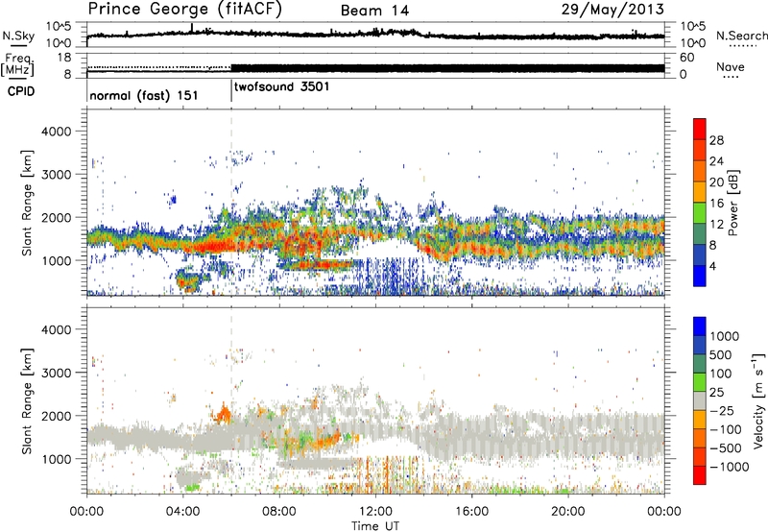Click the dashed CPID change line in power panel
This screenshot has height=532, width=768.
pyautogui.click(x=231, y=202)
